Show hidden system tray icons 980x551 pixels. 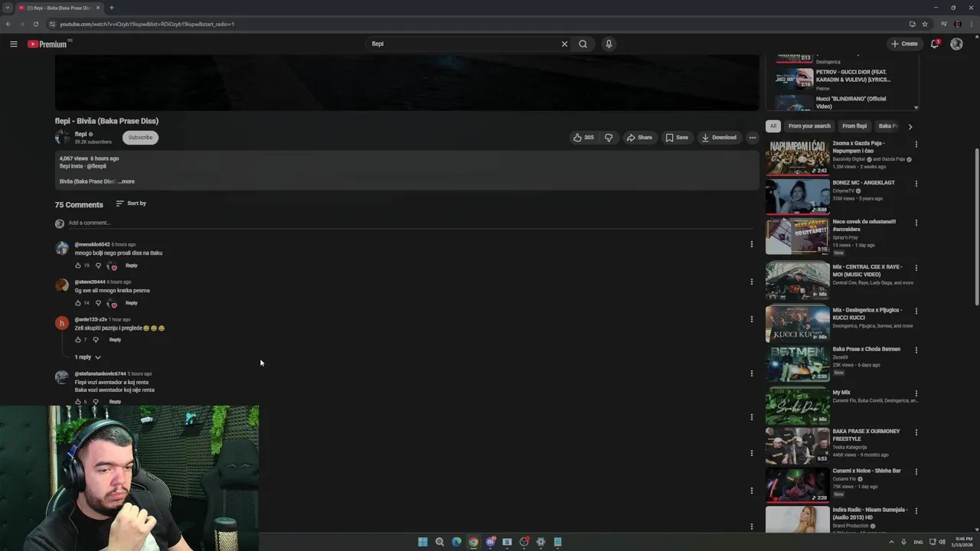[891, 542]
